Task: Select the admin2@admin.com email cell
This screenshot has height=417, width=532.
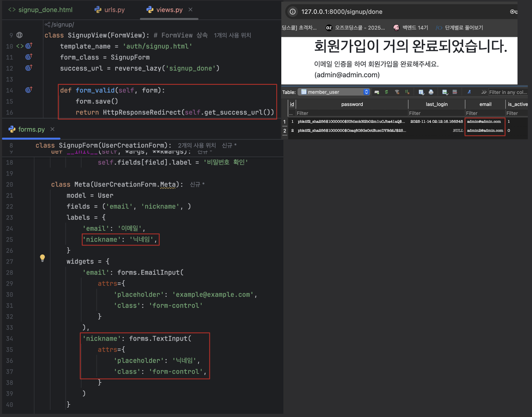Action: coord(485,130)
